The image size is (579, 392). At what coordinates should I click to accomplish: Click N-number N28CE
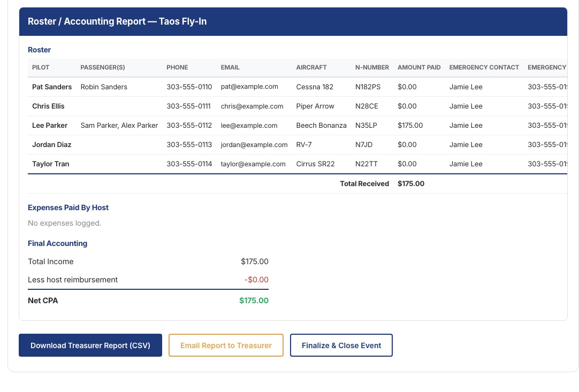367,106
